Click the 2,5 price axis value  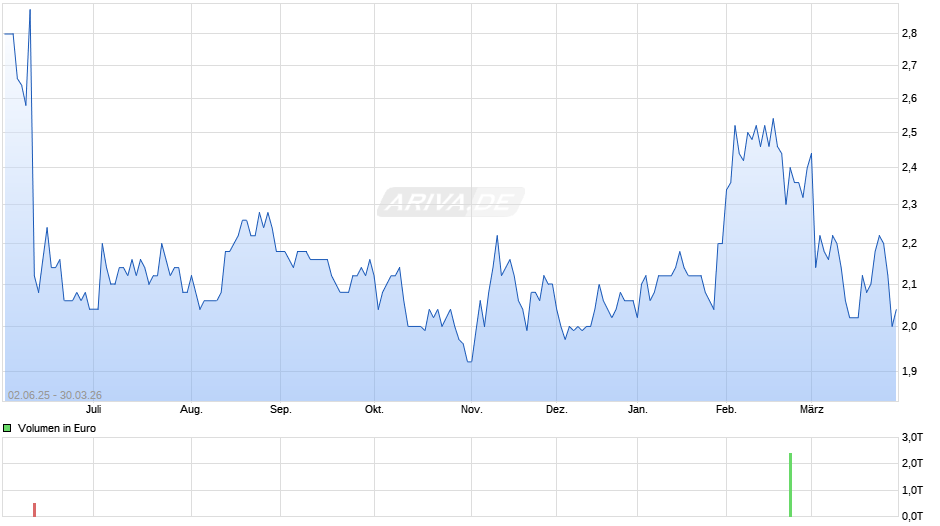[909, 133]
